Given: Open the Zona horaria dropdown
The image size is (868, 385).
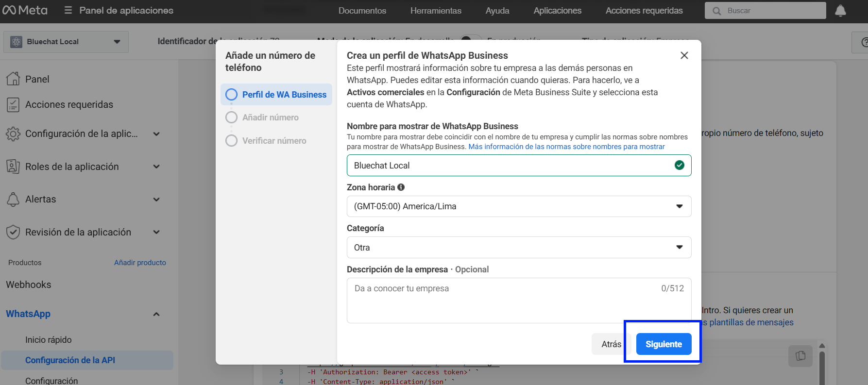Looking at the screenshot, I should tap(519, 206).
